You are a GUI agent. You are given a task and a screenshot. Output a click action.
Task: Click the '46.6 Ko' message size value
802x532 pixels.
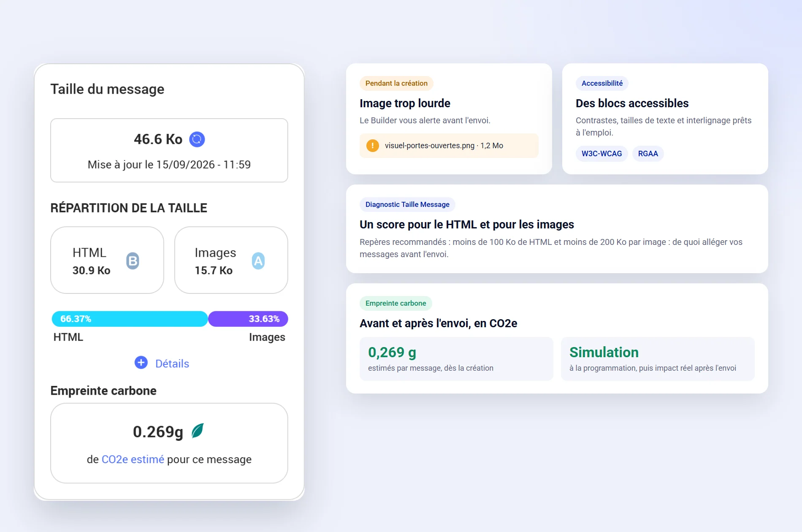click(x=158, y=139)
